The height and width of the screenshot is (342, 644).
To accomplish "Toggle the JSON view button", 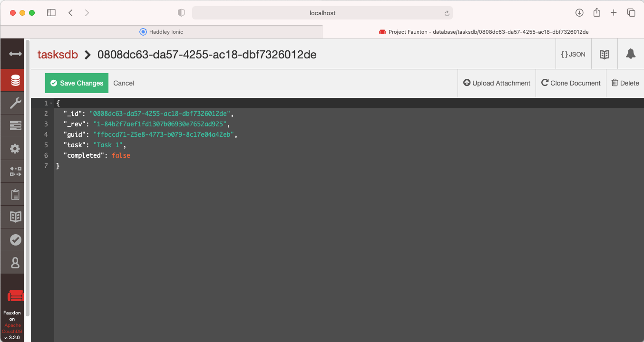I will click(573, 54).
